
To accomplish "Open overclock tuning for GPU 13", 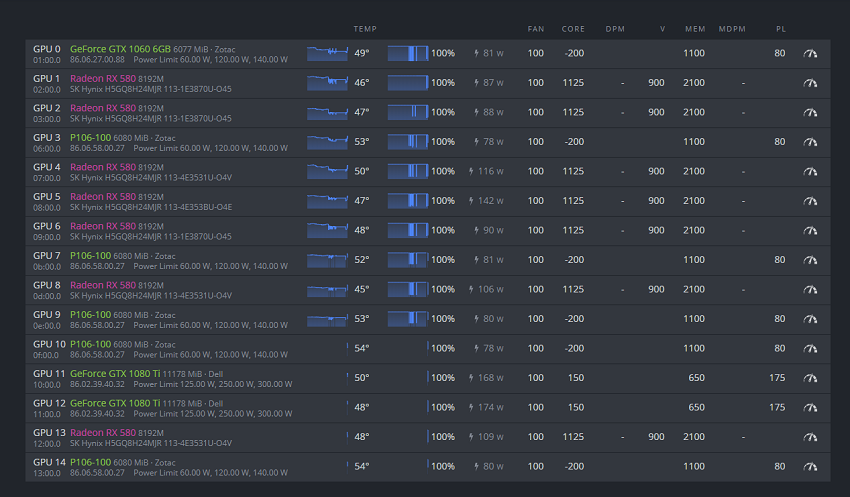I will pos(810,437).
